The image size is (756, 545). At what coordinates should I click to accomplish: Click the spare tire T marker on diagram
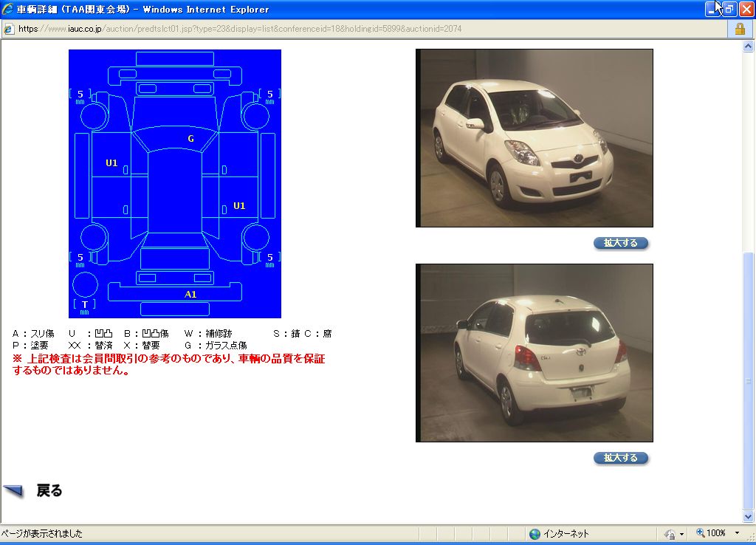click(x=85, y=304)
